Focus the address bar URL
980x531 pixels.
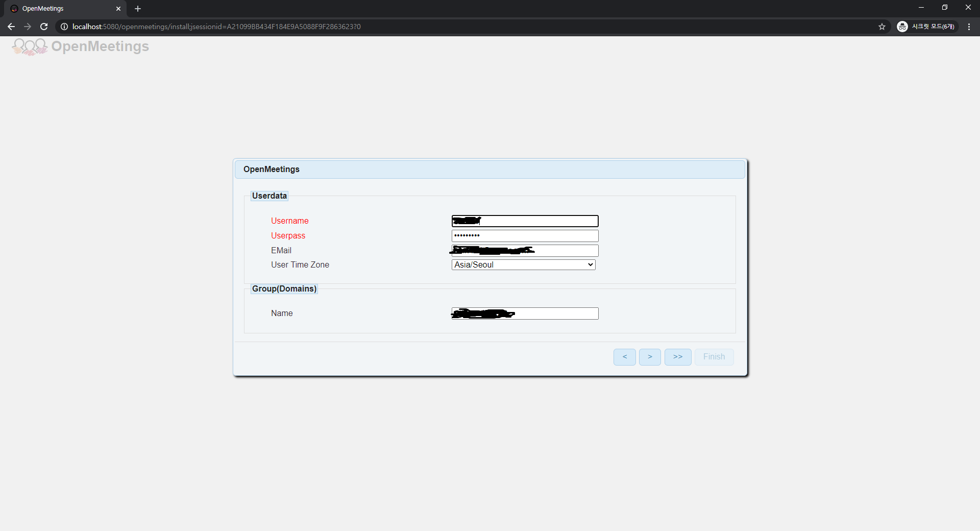point(216,27)
